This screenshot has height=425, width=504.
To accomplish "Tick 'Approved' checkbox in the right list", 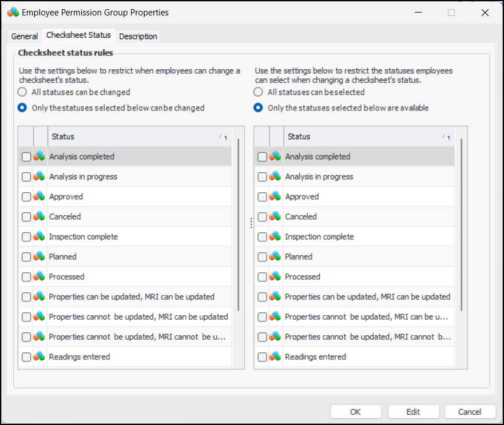I will (263, 197).
